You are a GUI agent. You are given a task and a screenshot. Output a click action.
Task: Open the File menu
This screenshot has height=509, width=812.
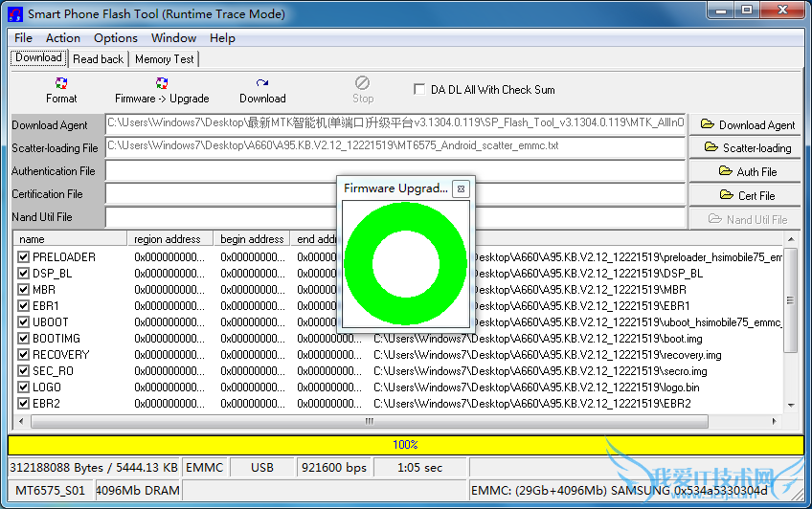(23, 38)
